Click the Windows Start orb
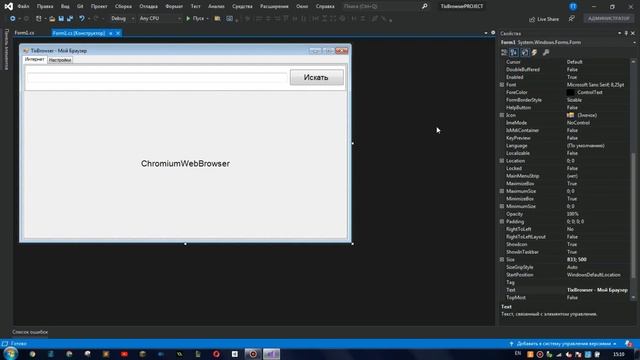This screenshot has height=360, width=640. coord(10,354)
